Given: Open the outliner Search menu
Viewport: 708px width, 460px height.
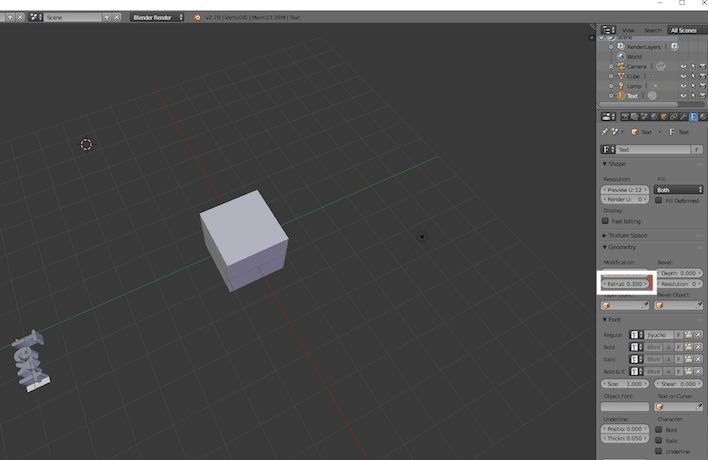Looking at the screenshot, I should point(652,30).
